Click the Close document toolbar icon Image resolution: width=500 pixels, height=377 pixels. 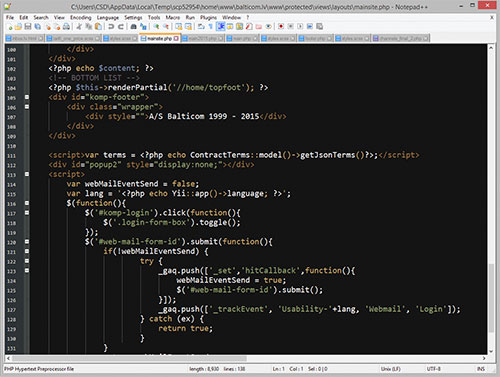(x=48, y=27)
